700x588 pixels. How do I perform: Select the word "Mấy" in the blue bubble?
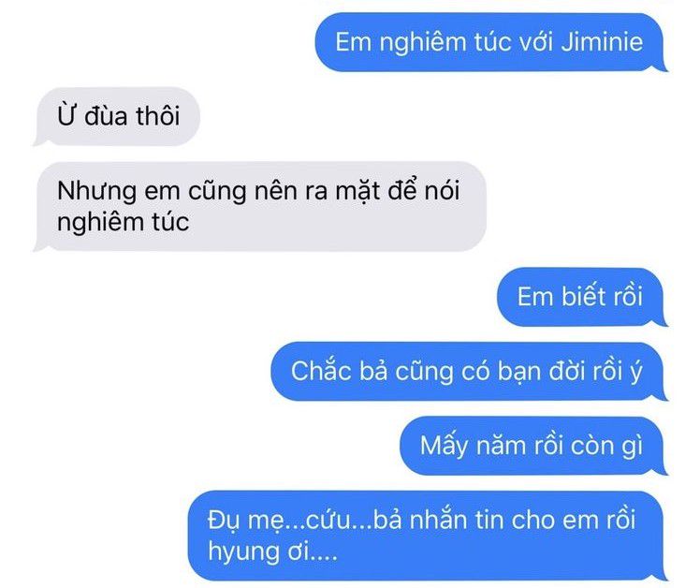pyautogui.click(x=445, y=446)
